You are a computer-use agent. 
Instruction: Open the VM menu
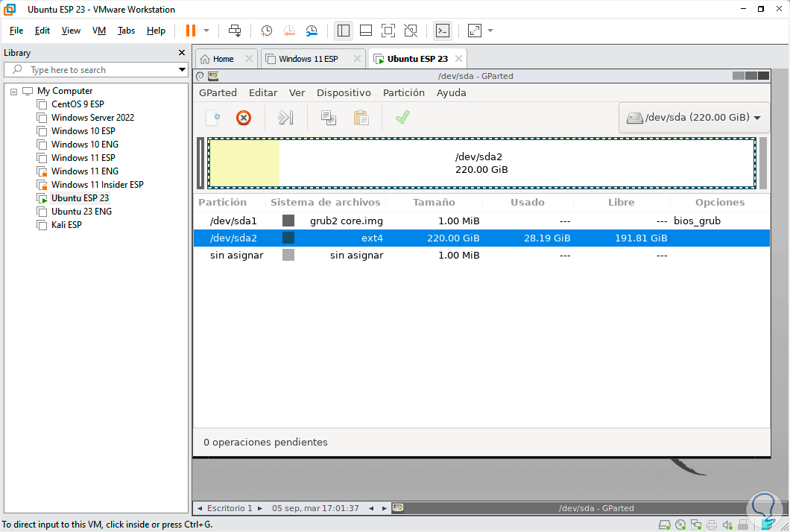[99, 31]
